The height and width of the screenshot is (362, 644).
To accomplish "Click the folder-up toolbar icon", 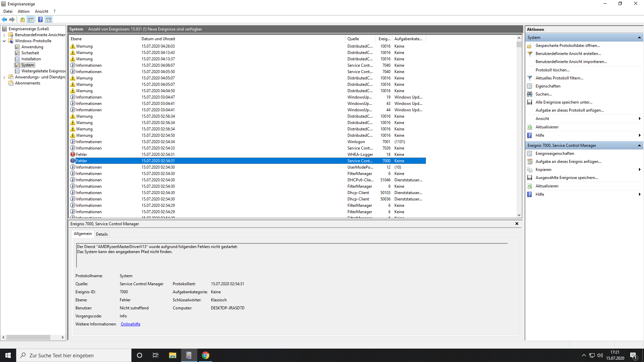I will [x=22, y=19].
